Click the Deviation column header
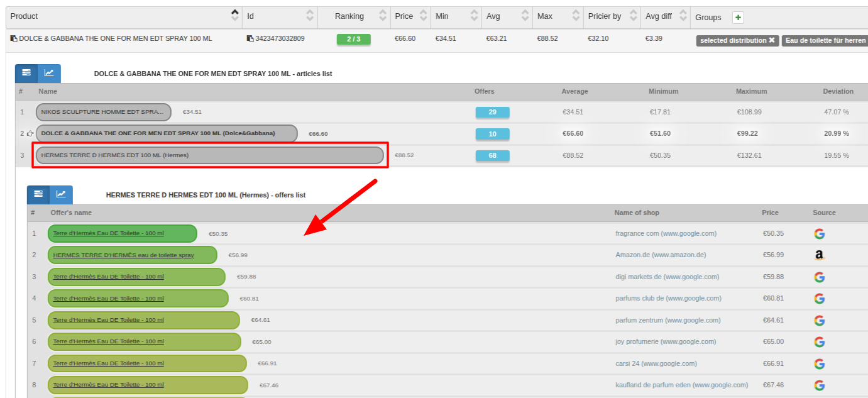The height and width of the screenshot is (398, 868). 838,91
